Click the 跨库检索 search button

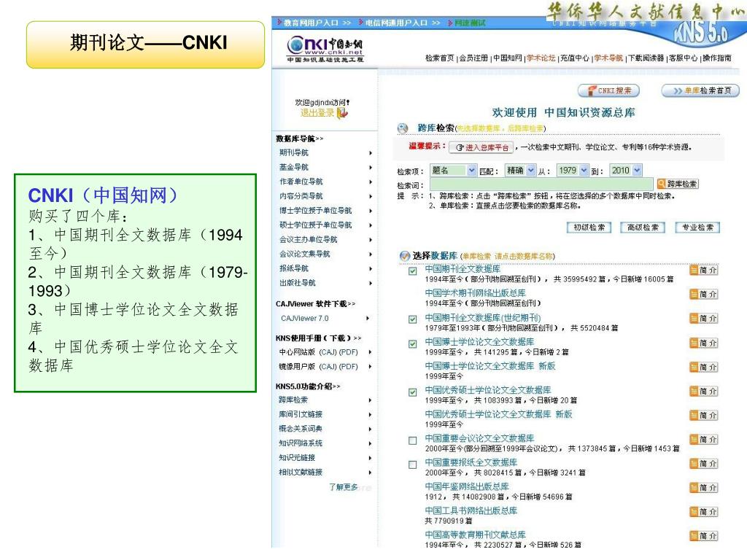point(678,184)
